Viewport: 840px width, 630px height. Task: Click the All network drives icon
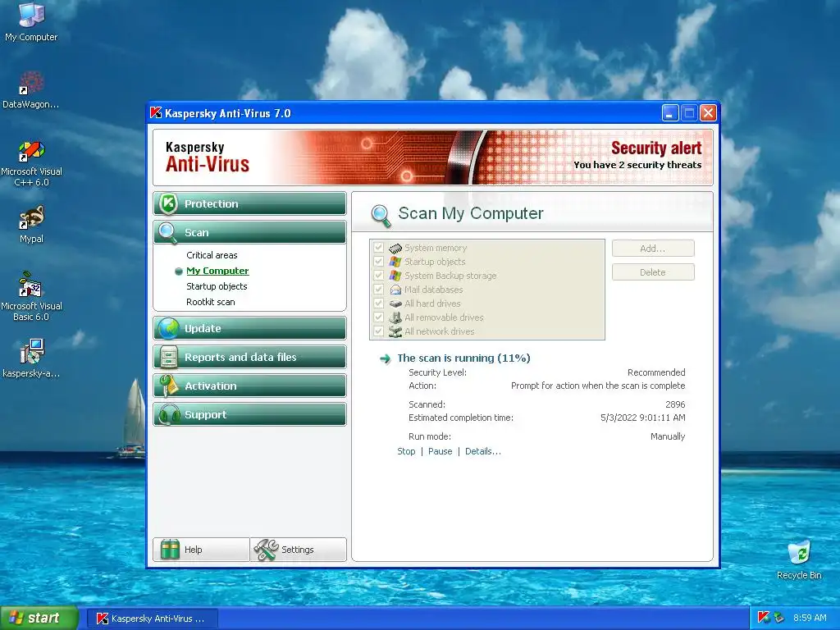(395, 331)
